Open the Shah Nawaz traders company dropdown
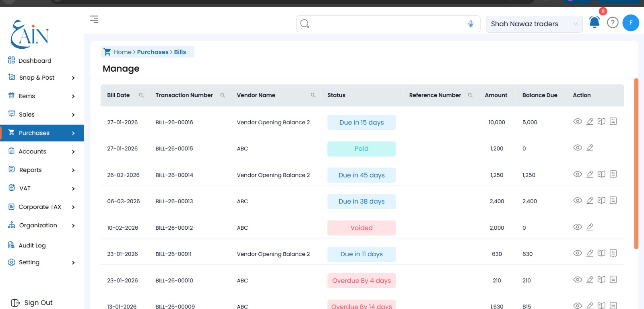 tap(534, 24)
